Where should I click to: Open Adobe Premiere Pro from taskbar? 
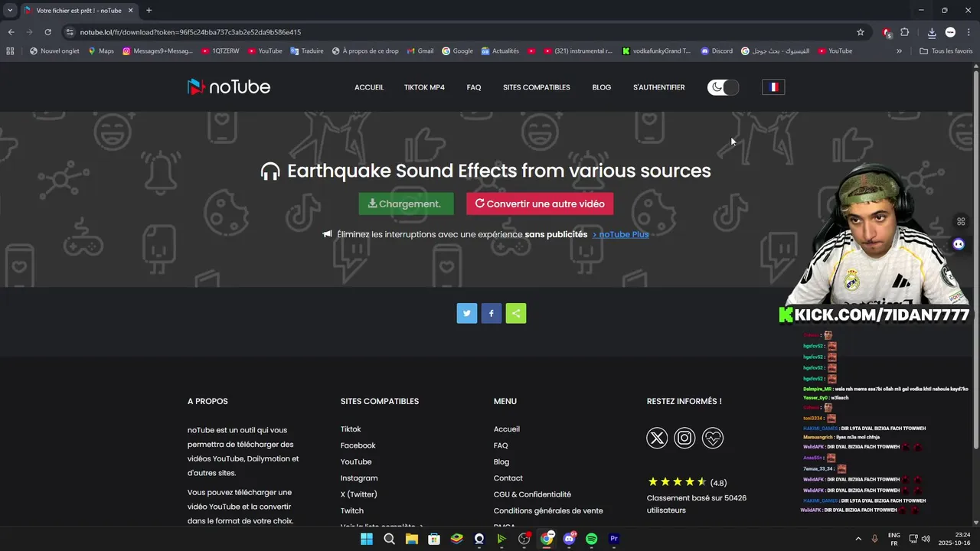tap(613, 539)
